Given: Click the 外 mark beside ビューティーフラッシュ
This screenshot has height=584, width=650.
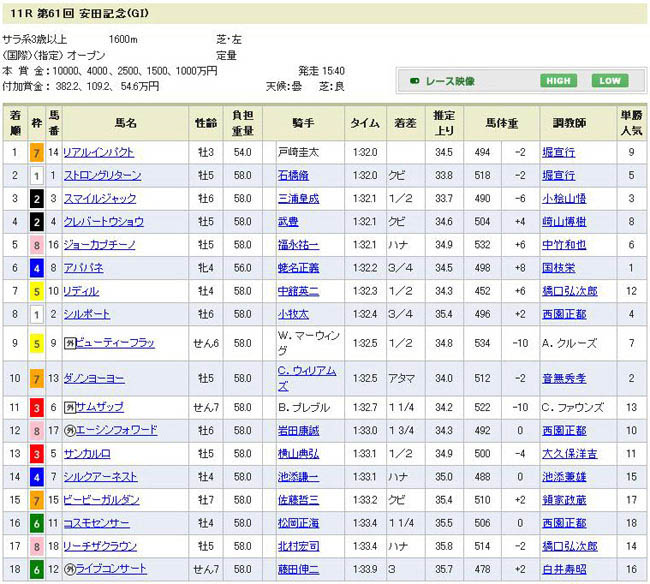Looking at the screenshot, I should point(69,342).
